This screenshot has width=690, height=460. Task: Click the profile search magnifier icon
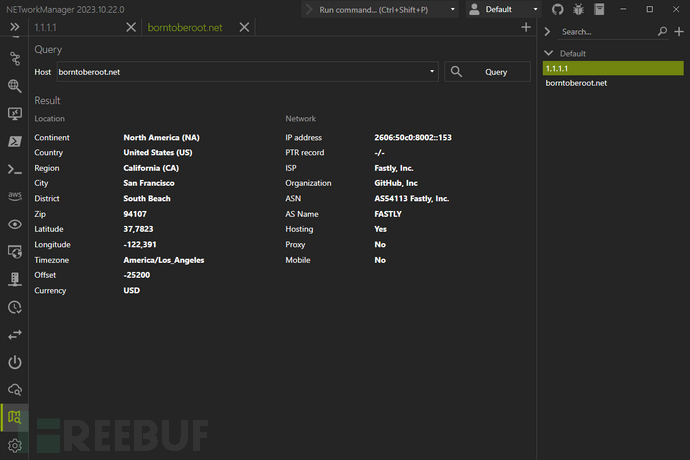[x=662, y=31]
